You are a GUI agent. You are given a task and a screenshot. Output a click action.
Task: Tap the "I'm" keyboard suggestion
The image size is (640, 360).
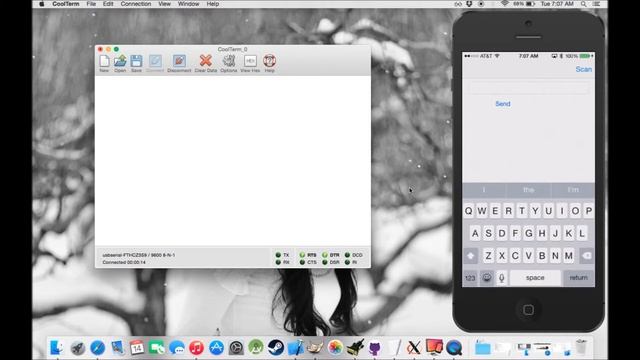(573, 190)
